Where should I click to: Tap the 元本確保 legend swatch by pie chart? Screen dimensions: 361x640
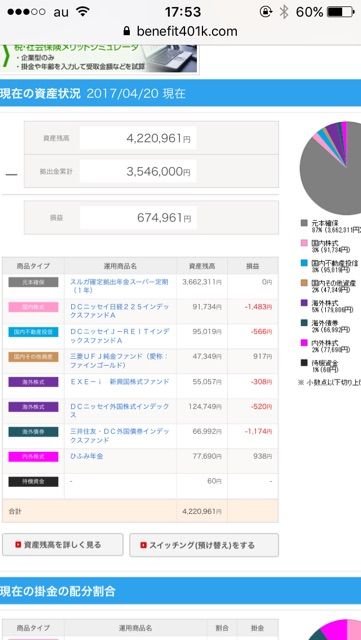304,223
